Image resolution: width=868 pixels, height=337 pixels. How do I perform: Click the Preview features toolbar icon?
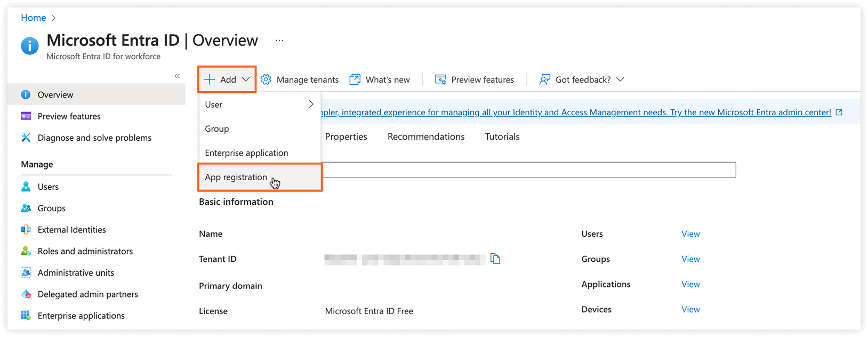440,79
